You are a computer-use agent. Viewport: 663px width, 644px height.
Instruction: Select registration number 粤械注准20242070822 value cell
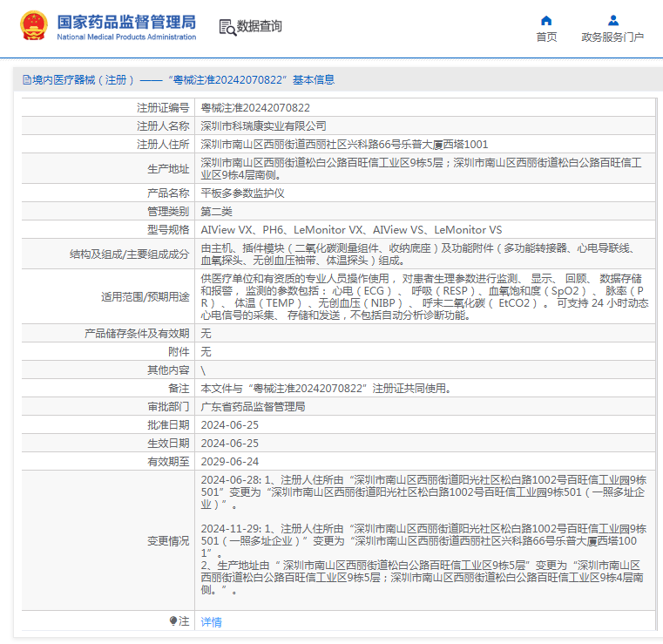(x=255, y=108)
